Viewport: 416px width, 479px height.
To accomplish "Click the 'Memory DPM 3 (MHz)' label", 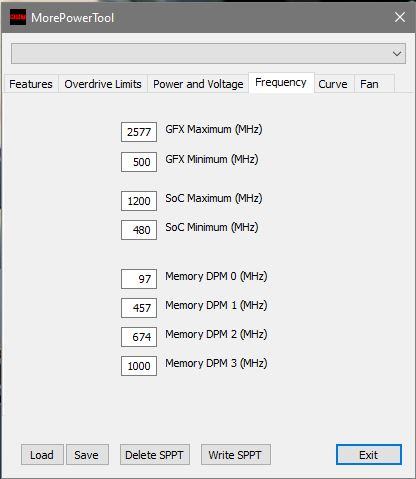I will click(216, 363).
